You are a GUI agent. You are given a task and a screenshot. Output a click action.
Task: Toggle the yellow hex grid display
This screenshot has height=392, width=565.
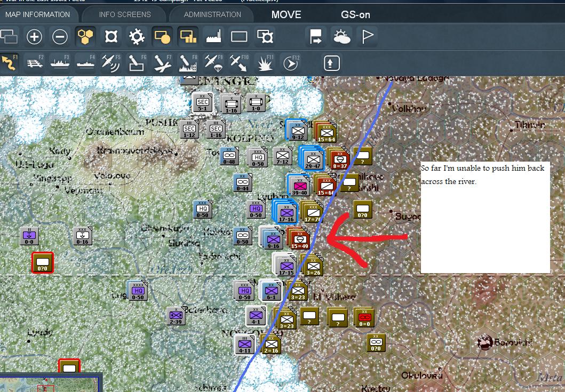(85, 36)
